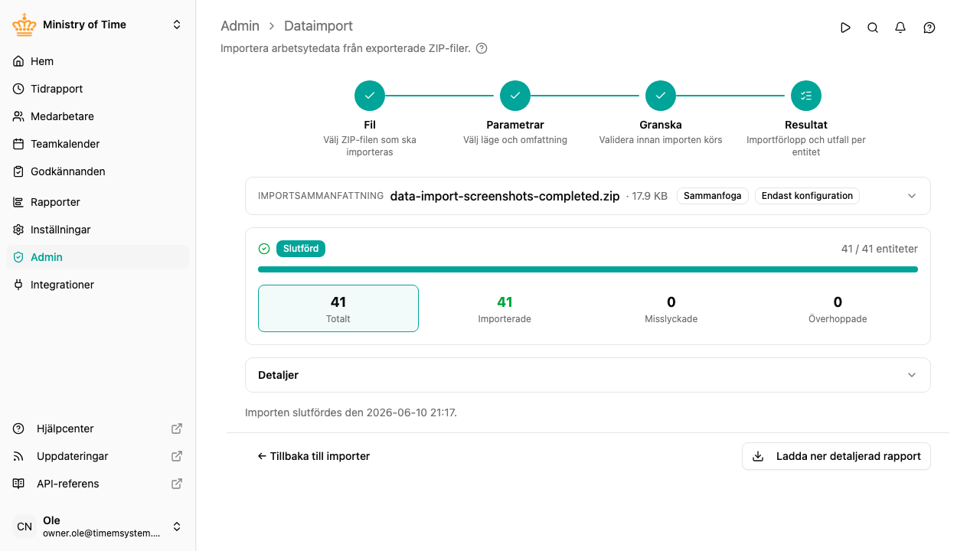Click the play icon in top bar

point(845,28)
